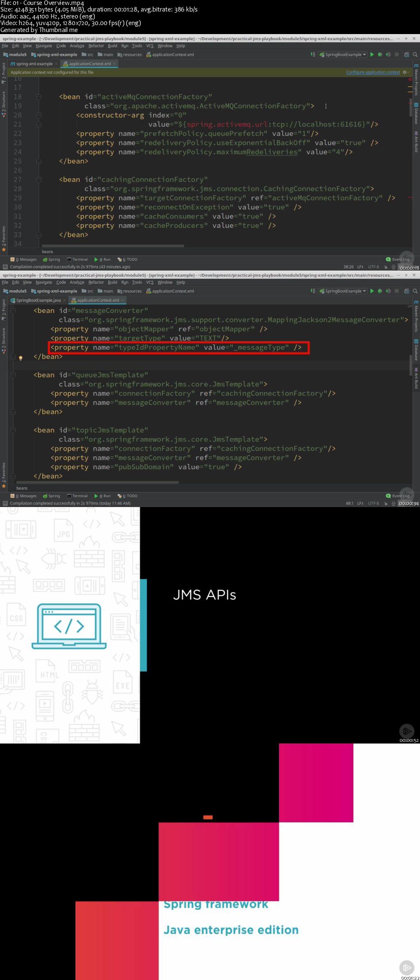This screenshot has width=420, height=980.
Task: Toggle the Ant Build panel in the top frame
Action: click(416, 142)
